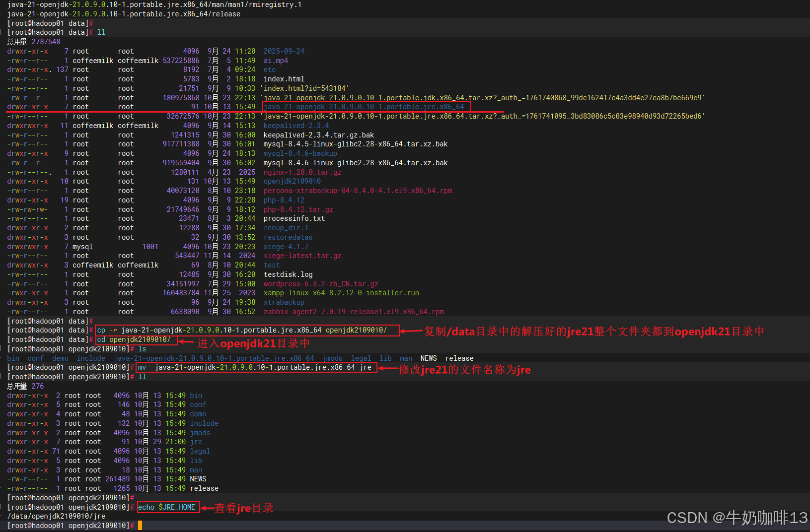
Task: Click the '总用量 276' total line
Action: point(25,386)
